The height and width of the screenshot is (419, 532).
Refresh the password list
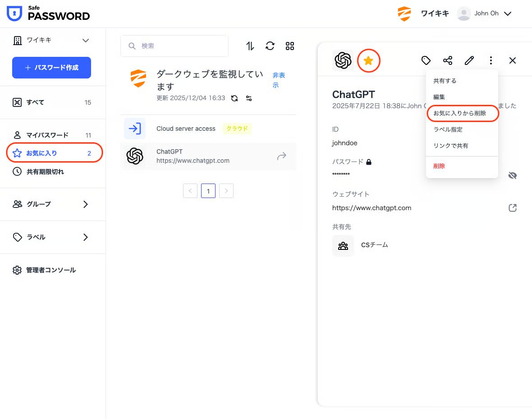tap(270, 46)
